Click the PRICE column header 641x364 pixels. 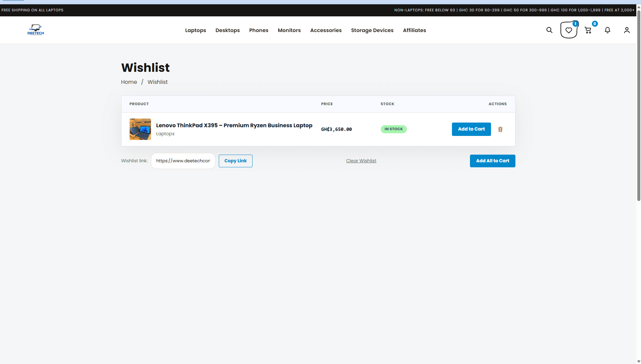click(327, 104)
